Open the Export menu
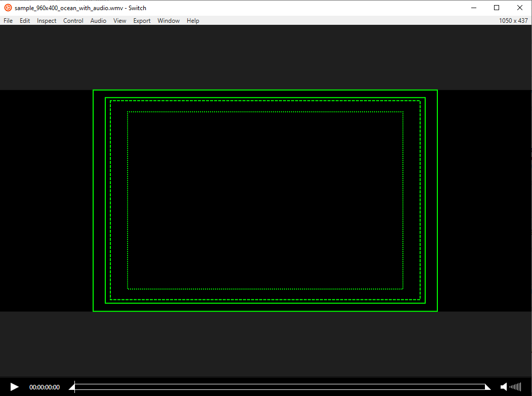The width and height of the screenshot is (532, 396). coord(142,21)
